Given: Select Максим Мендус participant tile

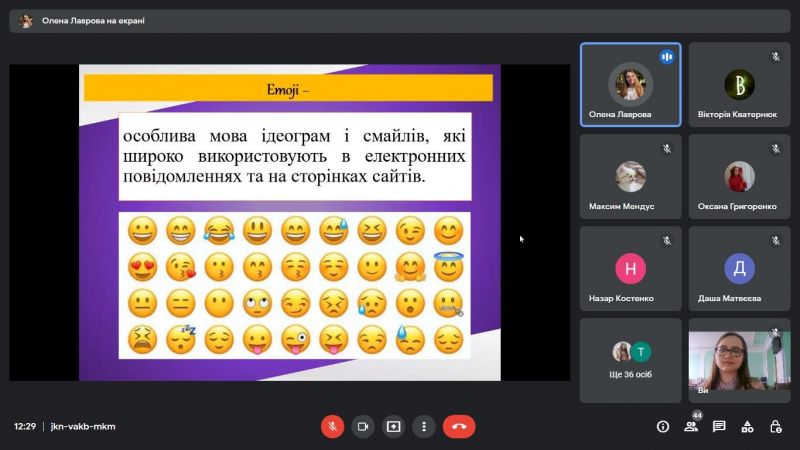Looking at the screenshot, I should (631, 177).
